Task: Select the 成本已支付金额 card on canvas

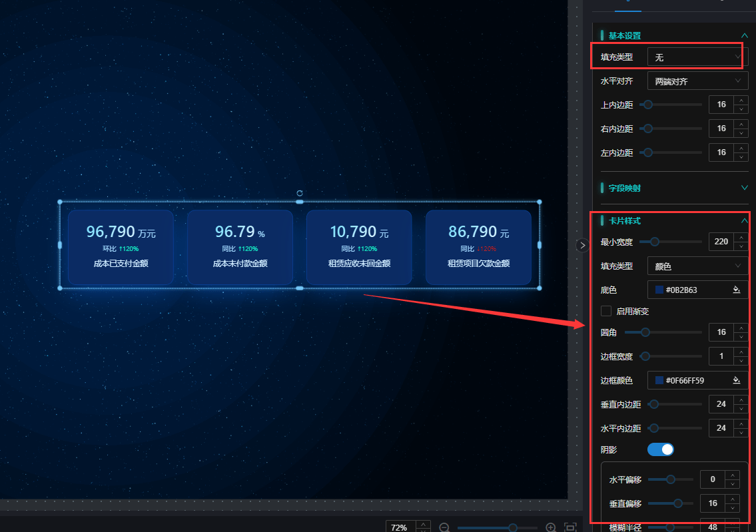Action: [x=121, y=248]
